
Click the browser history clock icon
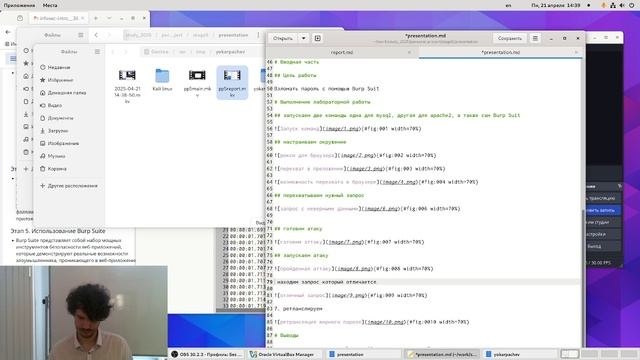point(20,18)
